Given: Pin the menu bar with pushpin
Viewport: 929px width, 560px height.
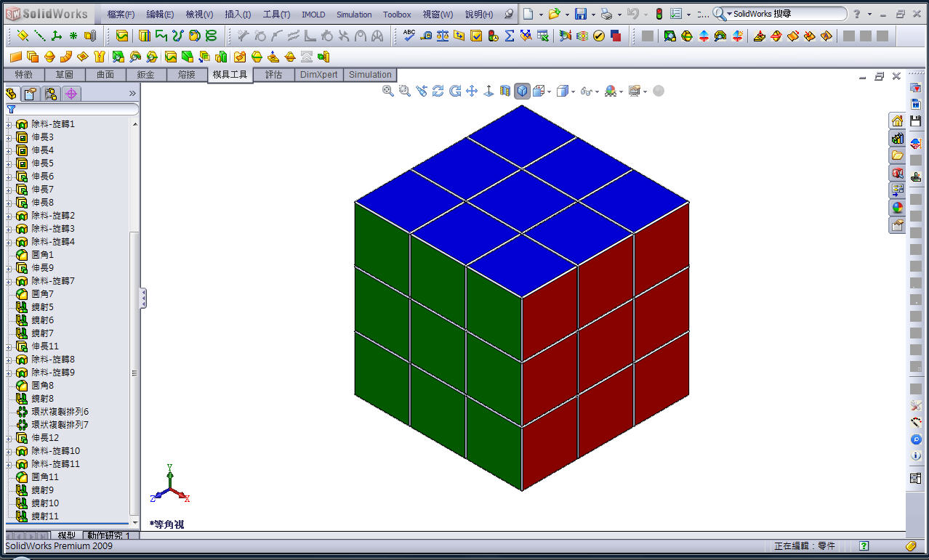Looking at the screenshot, I should (508, 14).
